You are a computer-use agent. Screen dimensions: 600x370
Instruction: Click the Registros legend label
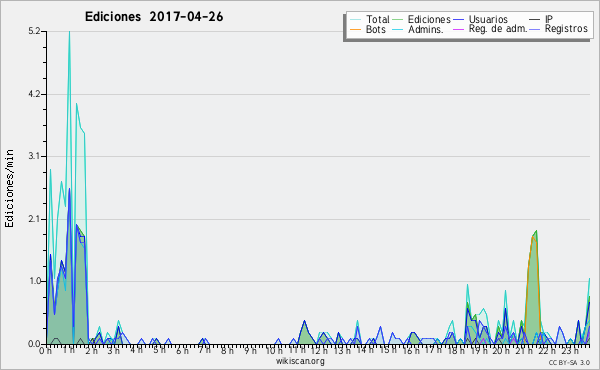566,29
